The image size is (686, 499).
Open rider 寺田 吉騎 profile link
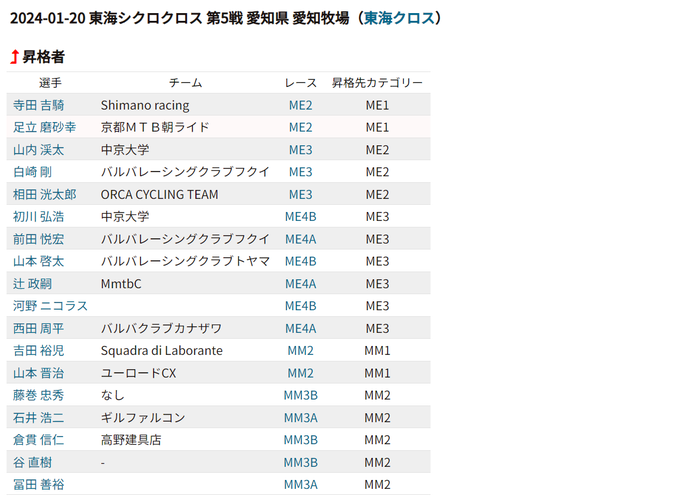click(x=38, y=105)
